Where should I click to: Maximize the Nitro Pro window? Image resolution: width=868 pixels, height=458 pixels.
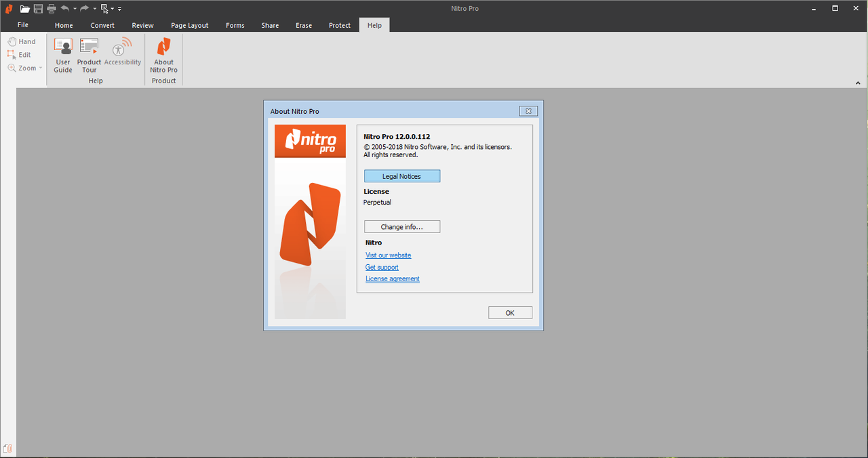point(835,8)
